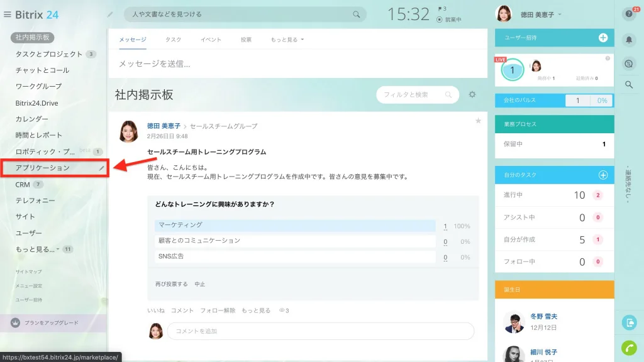Add a new task with plus icon

603,175
